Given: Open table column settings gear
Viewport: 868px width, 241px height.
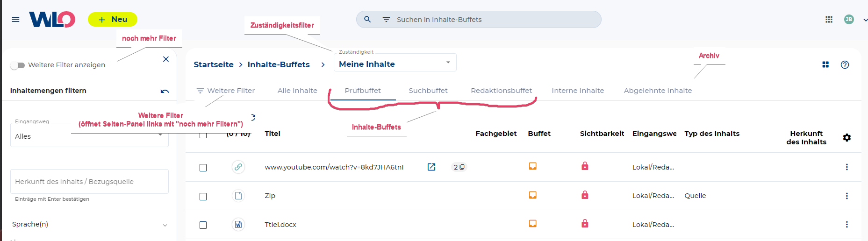Looking at the screenshot, I should 846,138.
